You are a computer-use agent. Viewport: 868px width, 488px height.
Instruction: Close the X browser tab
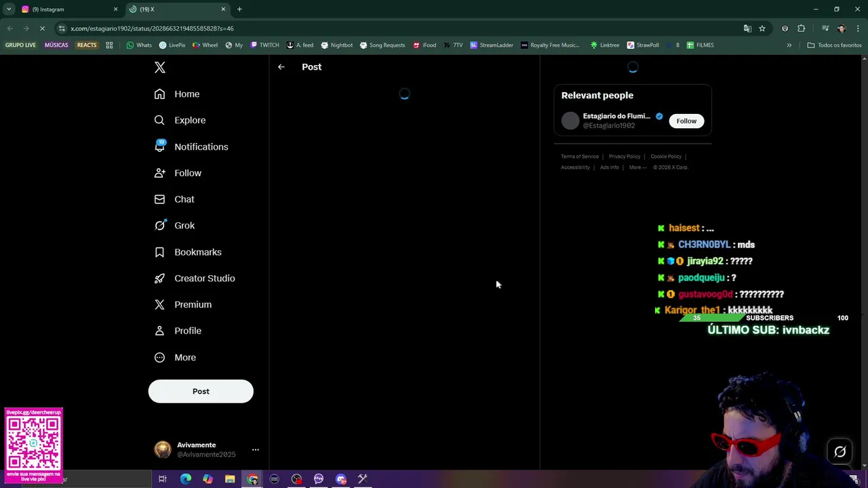pos(223,9)
